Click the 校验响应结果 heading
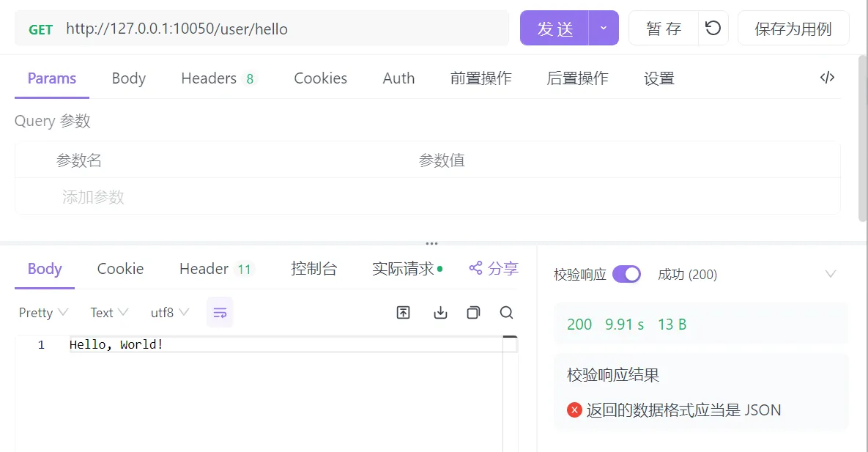 click(x=613, y=375)
